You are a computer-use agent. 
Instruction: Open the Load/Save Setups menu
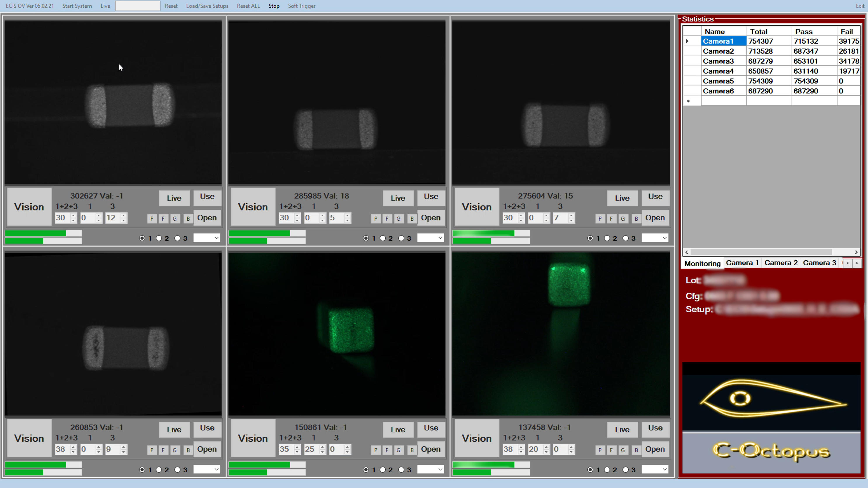[x=207, y=6]
